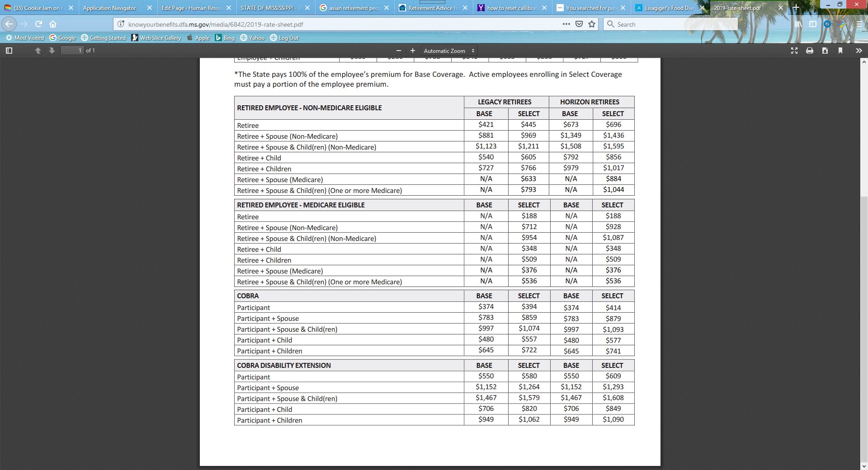Download the PDF file

[825, 51]
